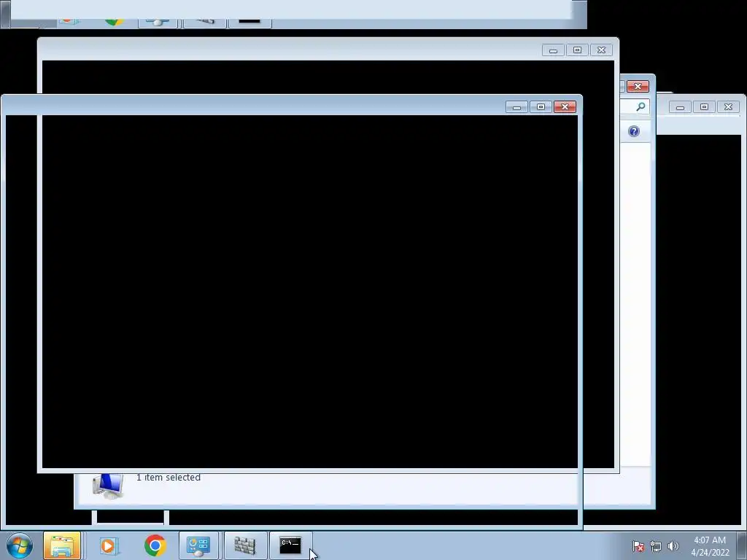The image size is (747, 560).
Task: Close the second black window behind
Action: click(x=601, y=50)
